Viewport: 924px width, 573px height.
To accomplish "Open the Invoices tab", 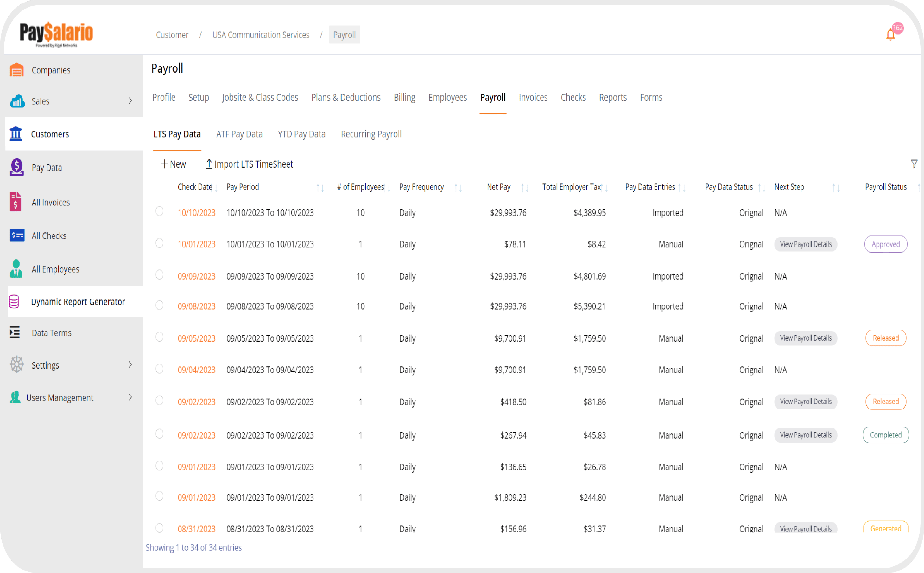I will coord(533,97).
